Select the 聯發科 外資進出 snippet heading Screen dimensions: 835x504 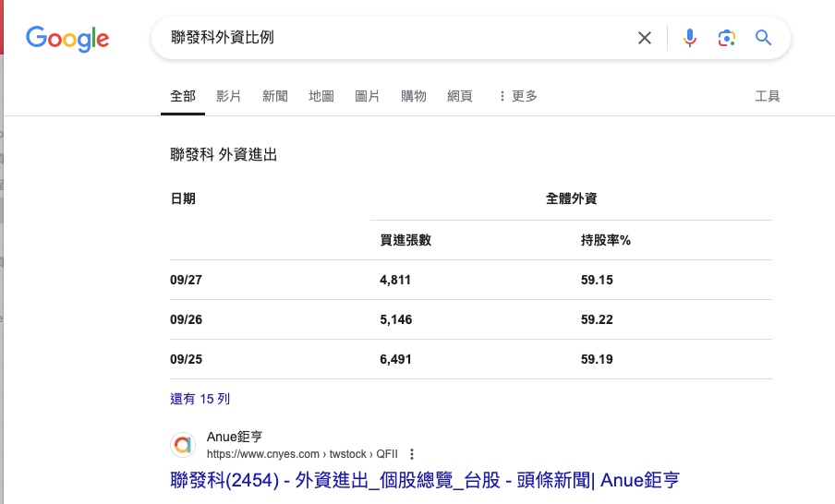click(x=224, y=155)
